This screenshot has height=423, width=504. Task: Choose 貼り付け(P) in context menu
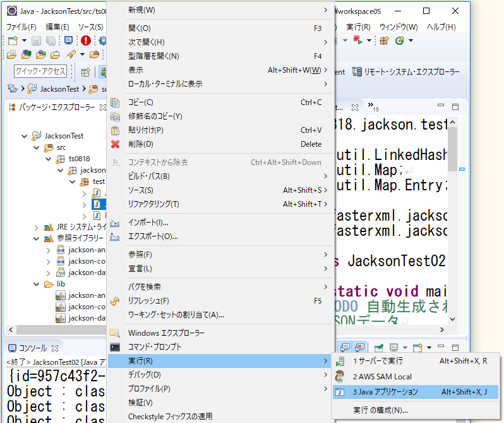pos(220,130)
